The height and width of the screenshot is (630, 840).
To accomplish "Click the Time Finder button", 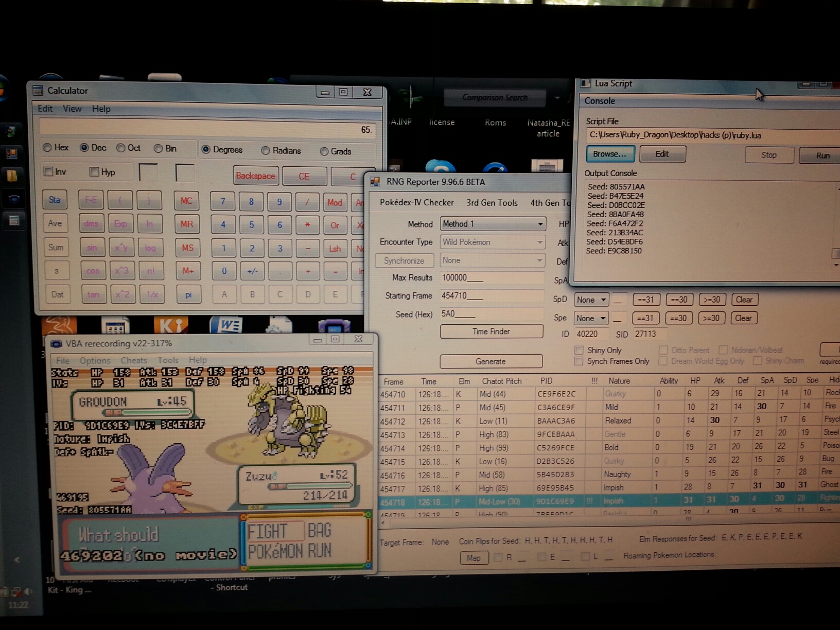I will [x=491, y=331].
